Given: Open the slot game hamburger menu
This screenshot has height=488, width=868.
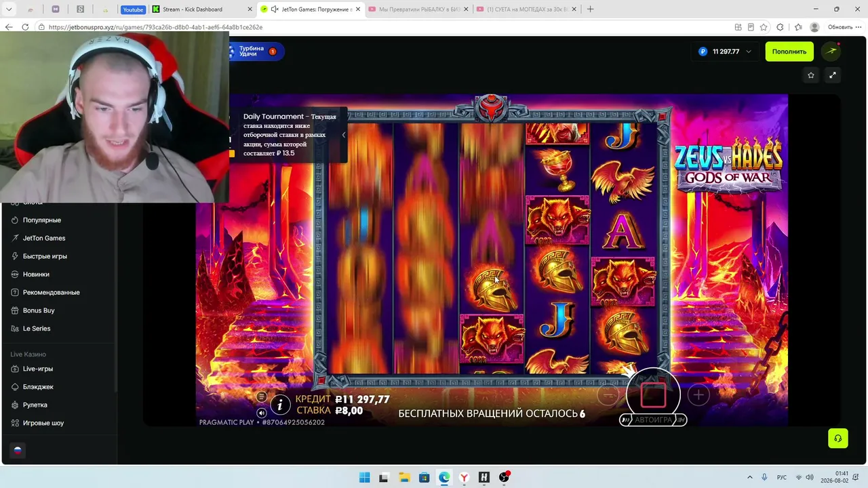Looking at the screenshot, I should 262,396.
